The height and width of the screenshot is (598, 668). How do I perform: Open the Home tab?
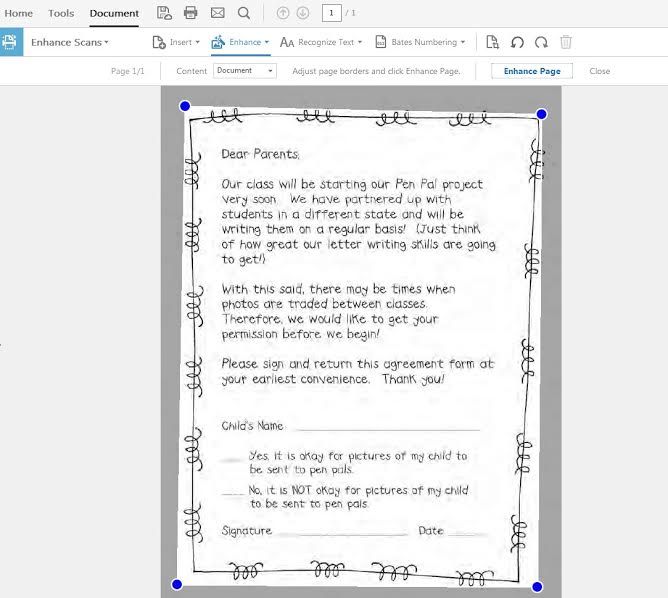pos(18,13)
